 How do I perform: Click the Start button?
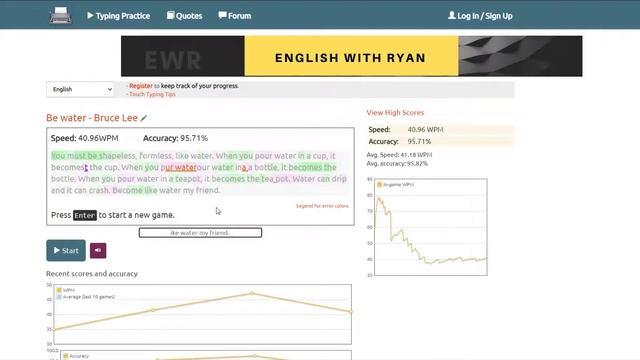(x=66, y=250)
